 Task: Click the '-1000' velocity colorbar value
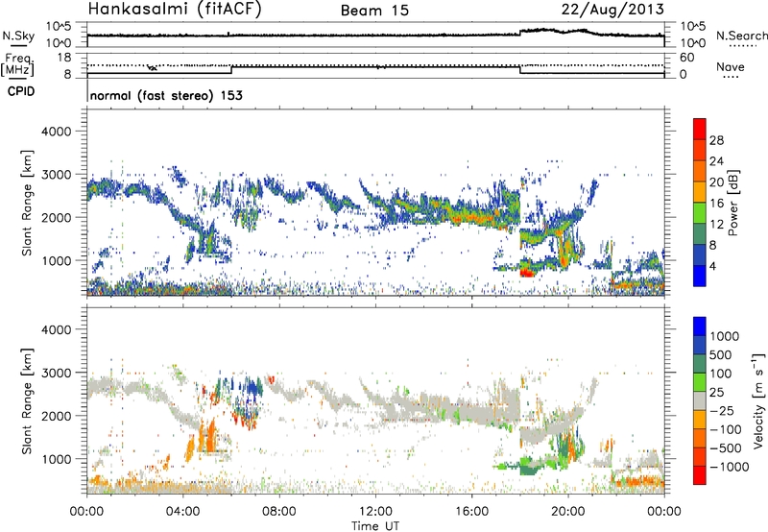(x=729, y=467)
